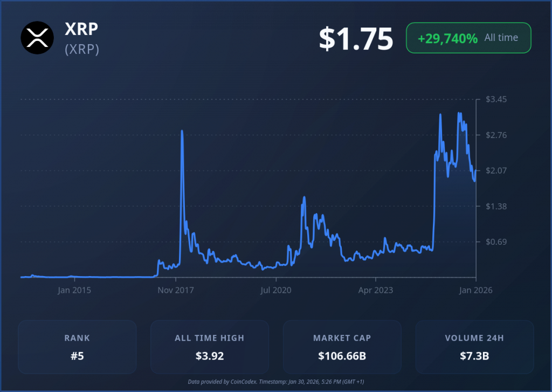Click the late-2017 price spike peak
This screenshot has width=552, height=392.
[182, 131]
